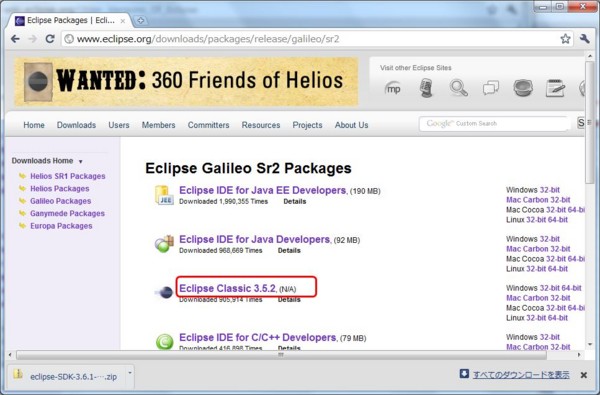Viewport: 600px width, 395px height.
Task: Reload the page with the refresh icon
Action: click(x=50, y=39)
